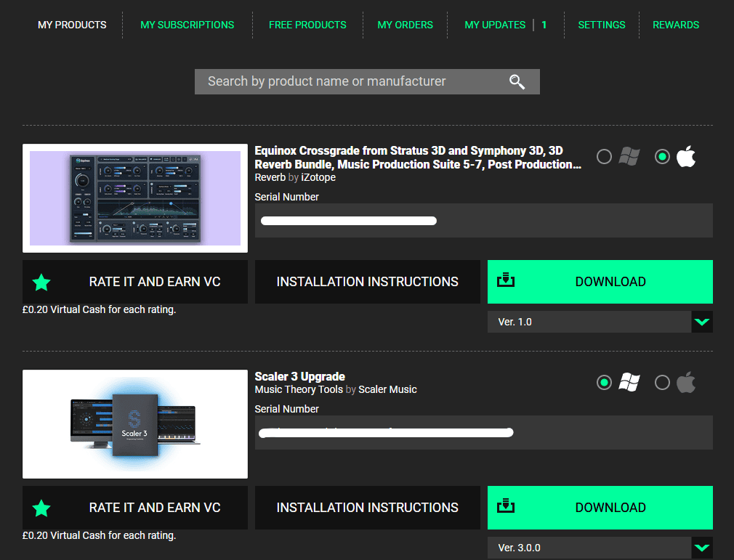Viewport: 734px width, 560px height.
Task: Rate Scaler 3 Upgrade and earn VC
Action: 135,508
